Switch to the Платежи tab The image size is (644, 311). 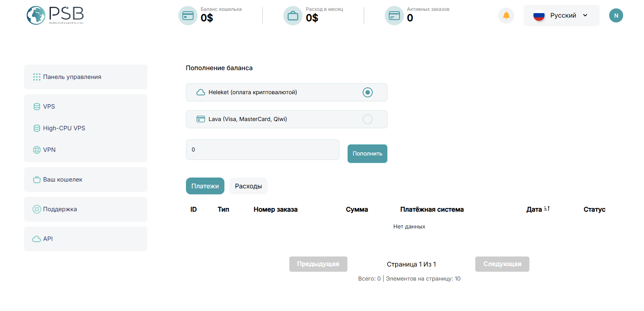(x=205, y=186)
